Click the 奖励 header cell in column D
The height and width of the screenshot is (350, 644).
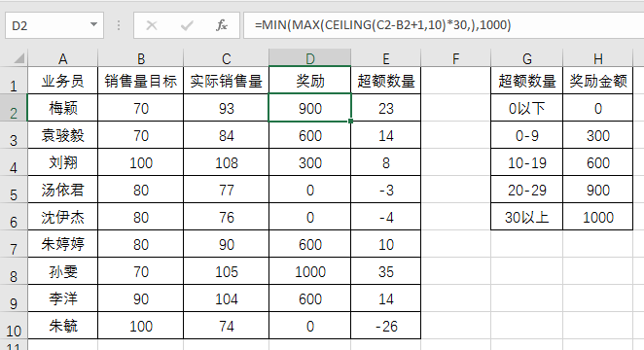pos(310,81)
